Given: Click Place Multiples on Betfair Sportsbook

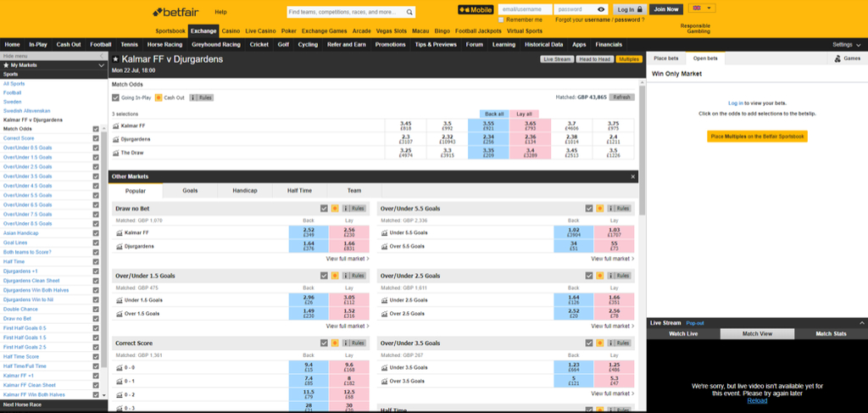Looking at the screenshot, I should point(757,137).
